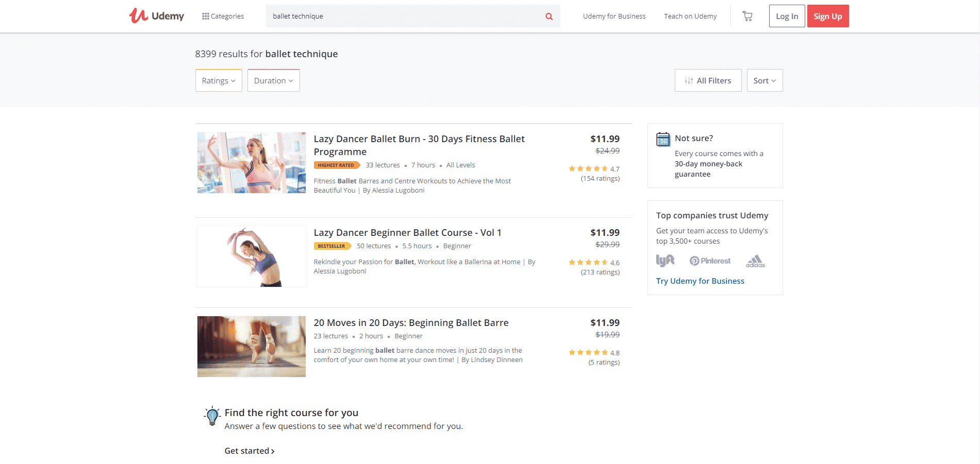Click the (5 ratings) text
The width and height of the screenshot is (980, 464).
click(x=604, y=363)
